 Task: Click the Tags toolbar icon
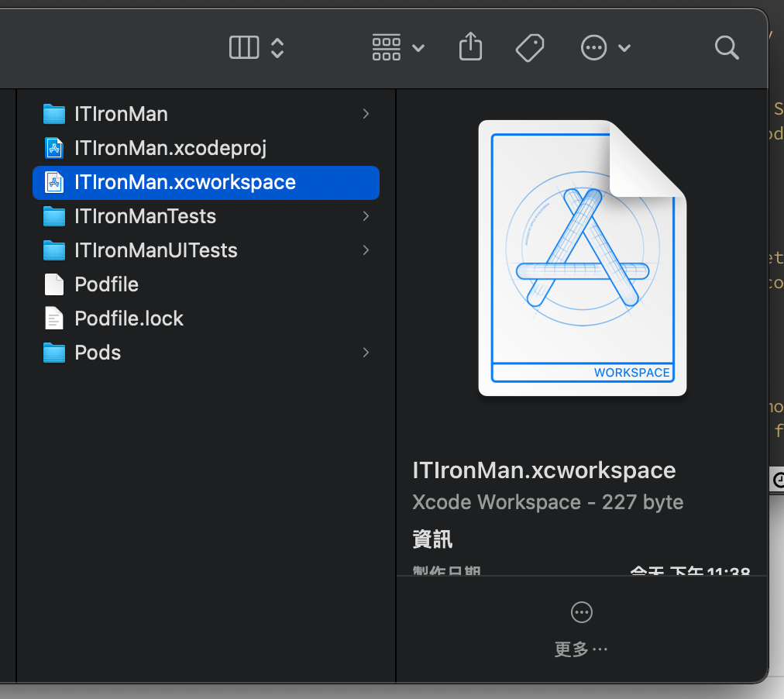pyautogui.click(x=530, y=48)
